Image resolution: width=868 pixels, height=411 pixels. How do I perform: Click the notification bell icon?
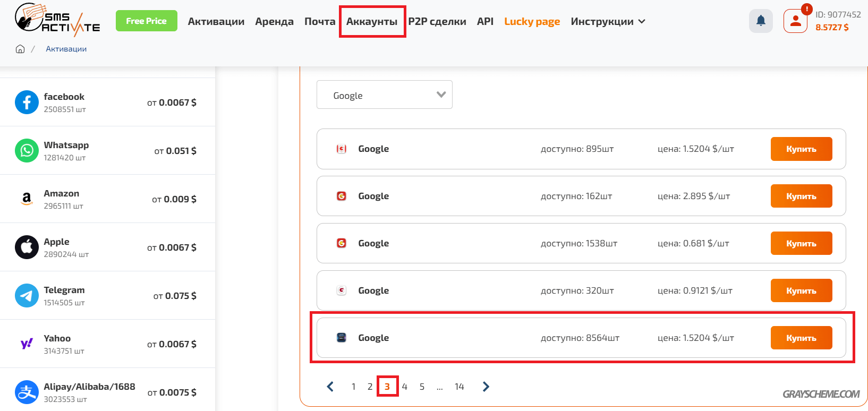pyautogui.click(x=761, y=21)
